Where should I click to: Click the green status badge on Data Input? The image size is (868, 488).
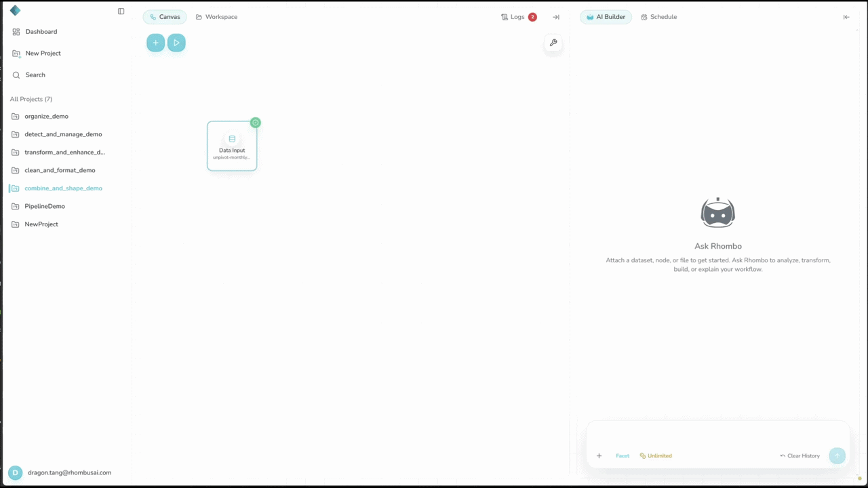(x=255, y=123)
